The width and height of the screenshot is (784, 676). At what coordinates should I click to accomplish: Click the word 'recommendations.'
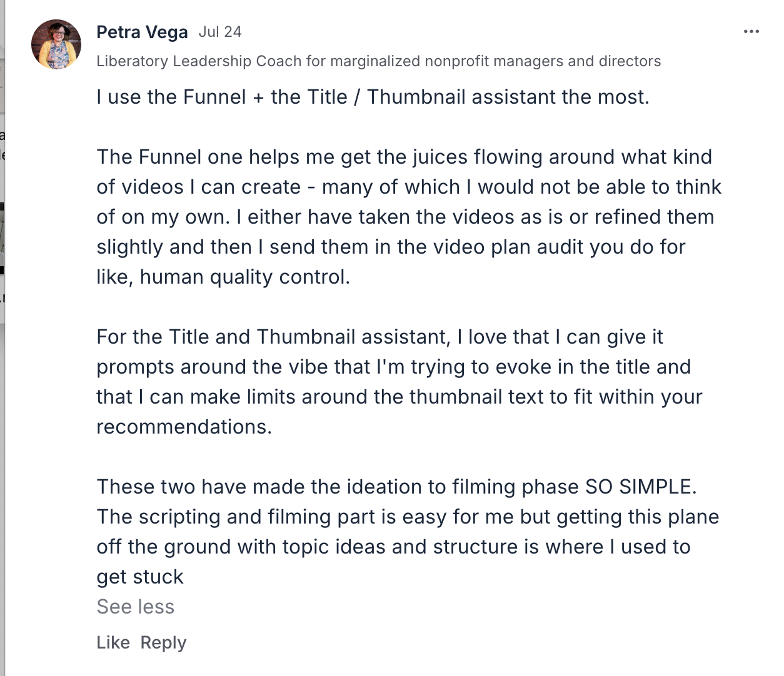[x=184, y=427]
